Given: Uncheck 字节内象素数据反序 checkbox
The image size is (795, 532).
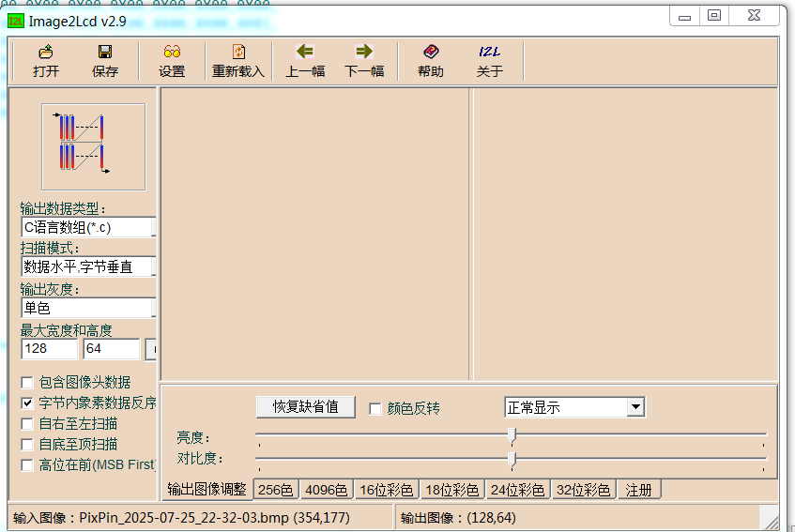Looking at the screenshot, I should click(x=27, y=403).
